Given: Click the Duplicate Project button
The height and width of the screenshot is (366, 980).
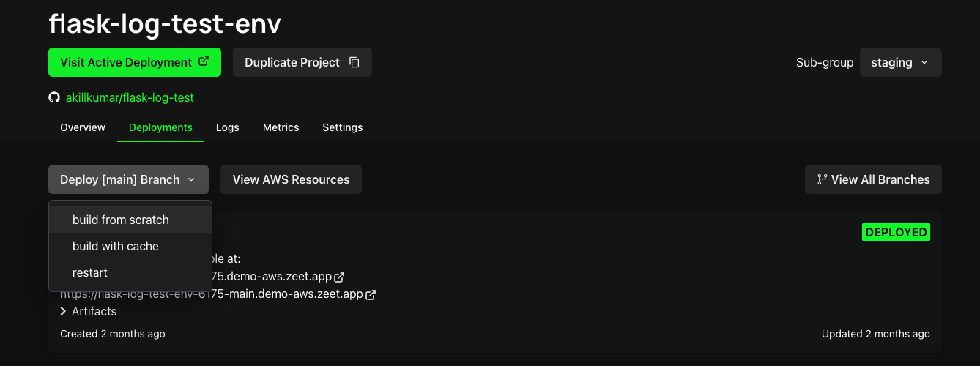Looking at the screenshot, I should [x=302, y=62].
